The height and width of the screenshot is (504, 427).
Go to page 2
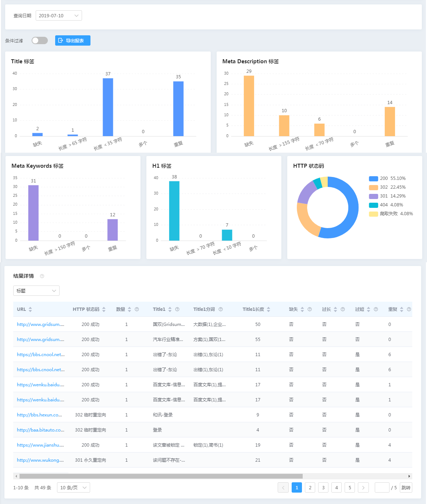pyautogui.click(x=310, y=487)
